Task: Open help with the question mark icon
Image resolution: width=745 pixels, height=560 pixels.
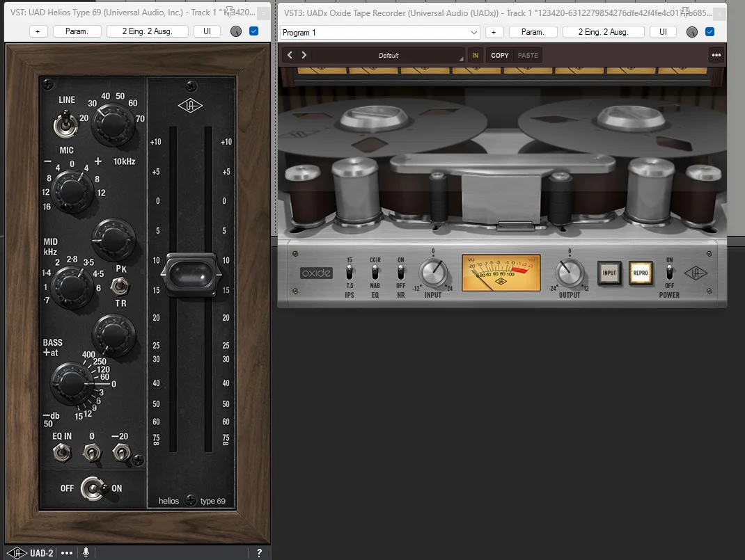Action: 259,553
